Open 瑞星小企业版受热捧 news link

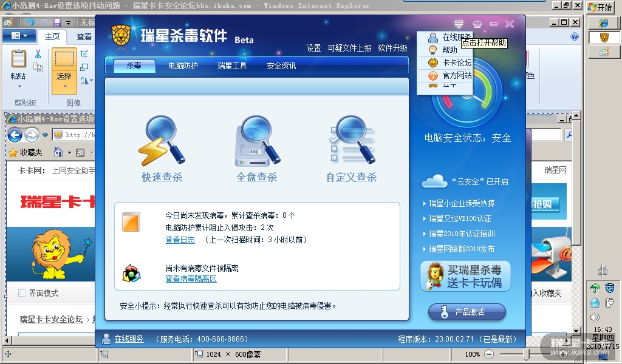point(462,204)
